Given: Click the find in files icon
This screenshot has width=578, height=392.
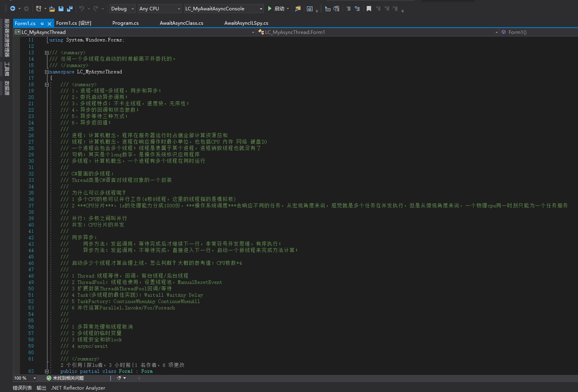Looking at the screenshot, I should tap(298, 8).
